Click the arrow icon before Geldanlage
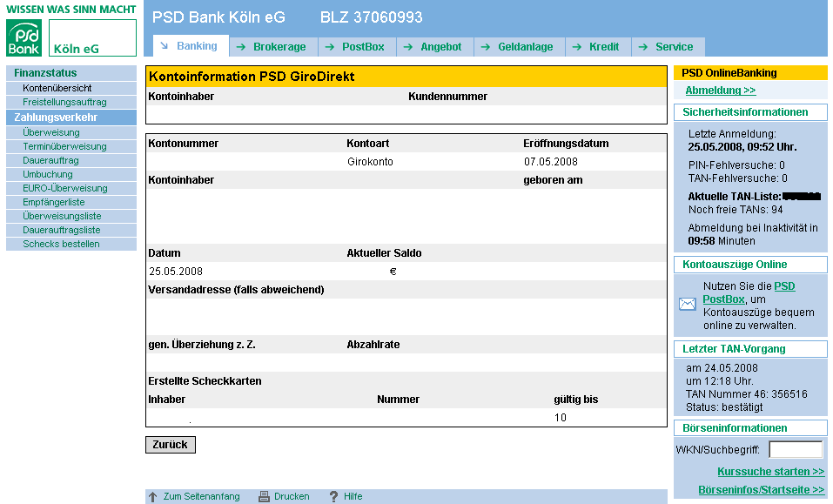The image size is (833, 504). 486,47
